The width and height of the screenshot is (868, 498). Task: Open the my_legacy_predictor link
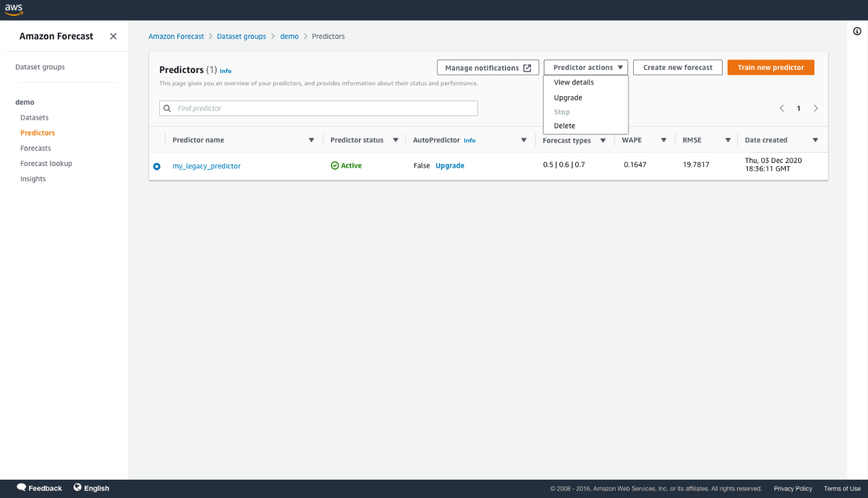(x=206, y=166)
